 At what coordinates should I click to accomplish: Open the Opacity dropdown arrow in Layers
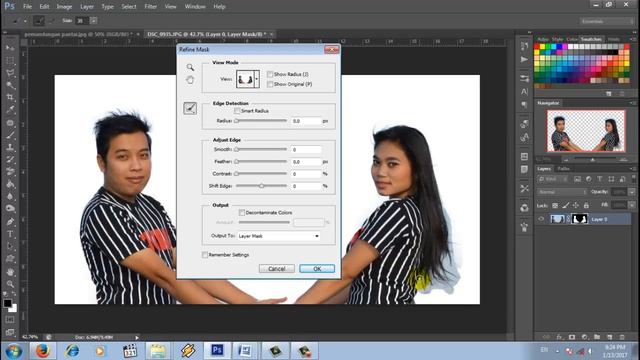tap(631, 192)
